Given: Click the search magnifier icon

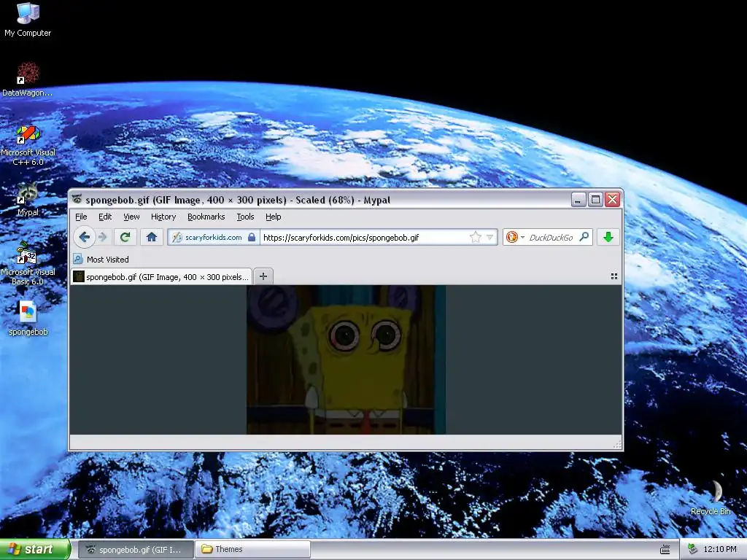Looking at the screenshot, I should 584,237.
